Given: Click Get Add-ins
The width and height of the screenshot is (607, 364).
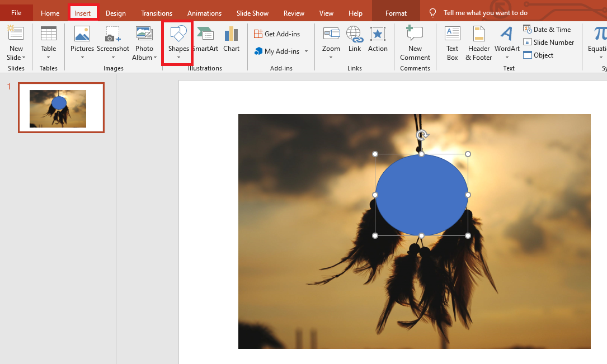Looking at the screenshot, I should [277, 34].
